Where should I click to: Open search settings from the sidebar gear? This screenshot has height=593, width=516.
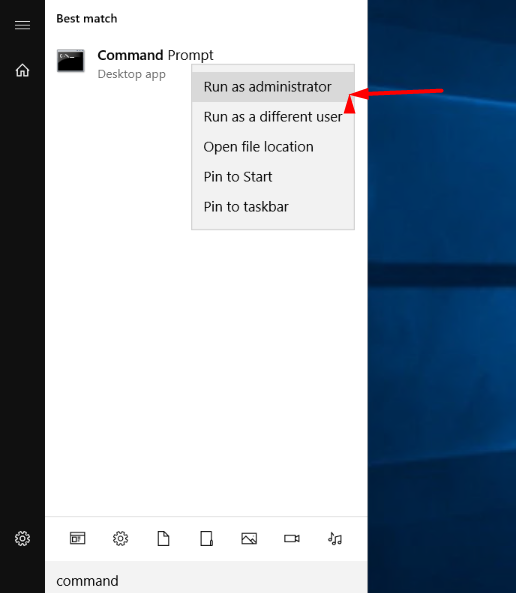click(x=22, y=538)
